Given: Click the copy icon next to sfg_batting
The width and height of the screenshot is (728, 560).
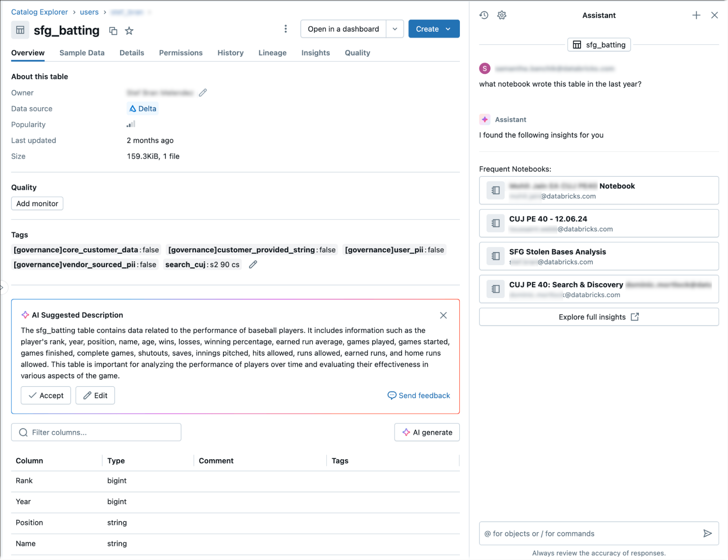Looking at the screenshot, I should 114,31.
